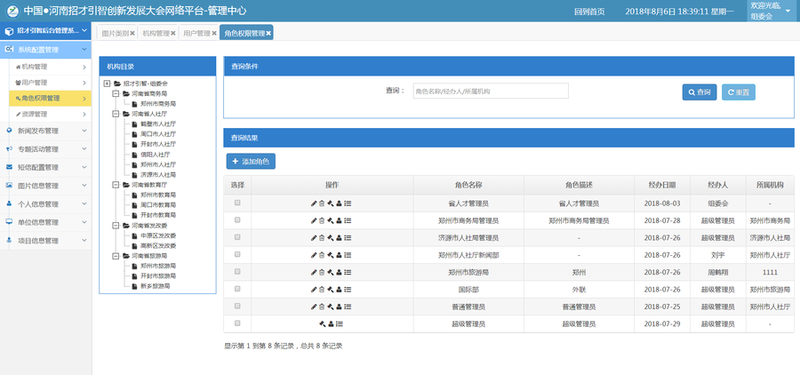Tick the checkbox for 郑州市人社厅新闻部
Image resolution: width=800 pixels, height=375 pixels.
point(237,255)
